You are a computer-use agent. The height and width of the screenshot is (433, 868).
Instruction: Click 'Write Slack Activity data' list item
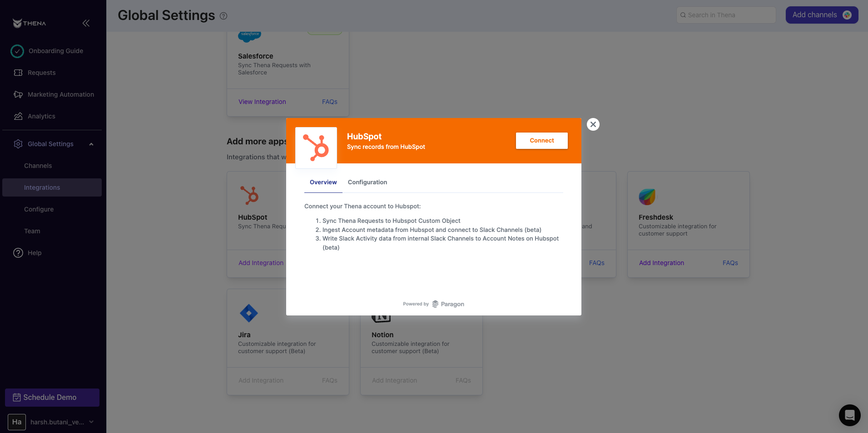(x=441, y=243)
